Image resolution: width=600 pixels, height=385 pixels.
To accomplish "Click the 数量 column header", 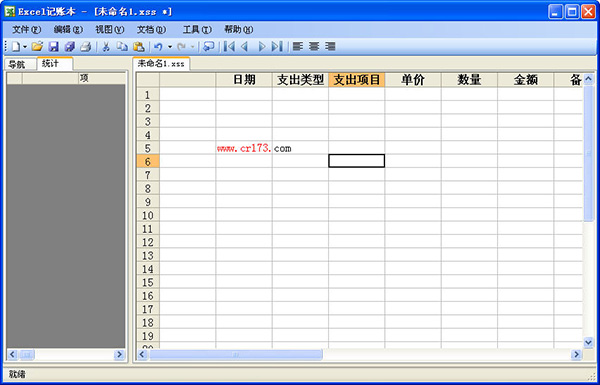I will click(469, 80).
